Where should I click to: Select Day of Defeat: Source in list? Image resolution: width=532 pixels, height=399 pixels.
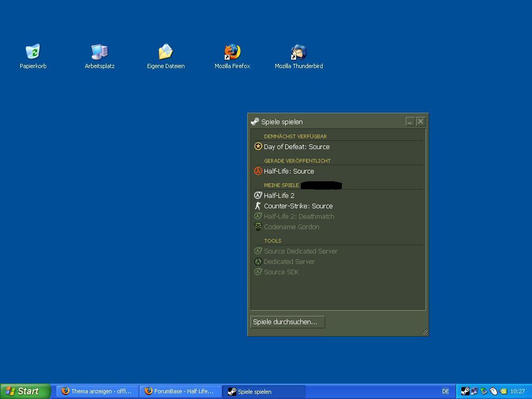[297, 147]
